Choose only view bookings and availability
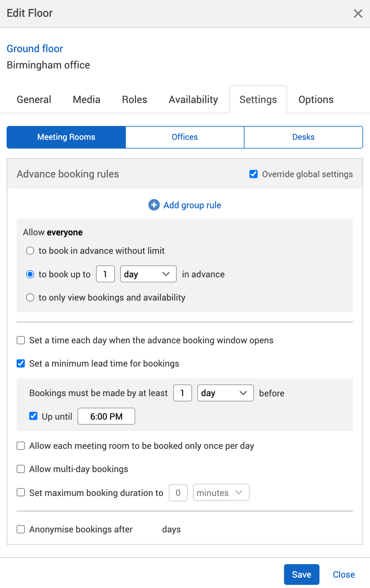 coord(30,297)
